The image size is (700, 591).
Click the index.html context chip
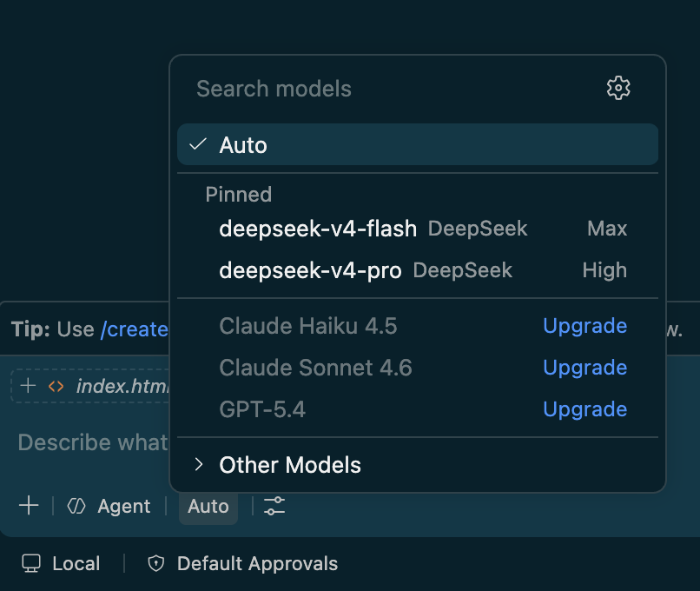point(90,386)
